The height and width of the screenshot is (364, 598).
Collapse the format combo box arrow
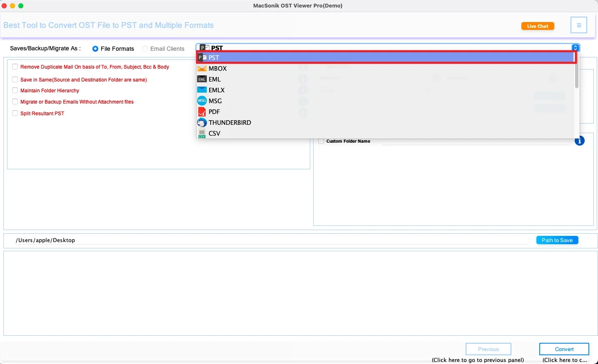tap(576, 48)
